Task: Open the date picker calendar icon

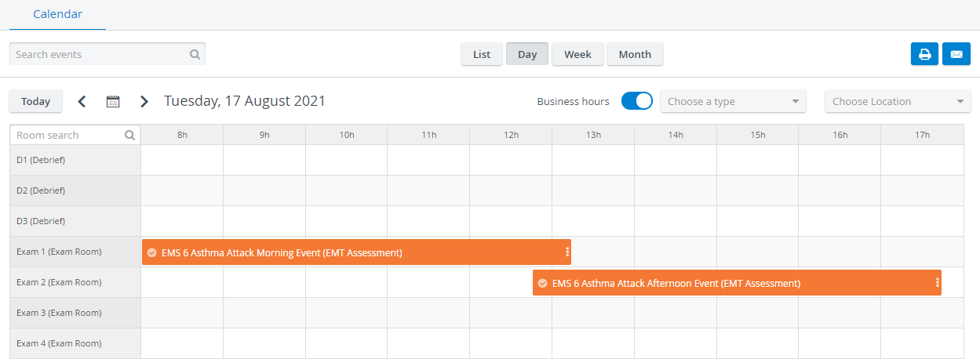Action: tap(113, 101)
